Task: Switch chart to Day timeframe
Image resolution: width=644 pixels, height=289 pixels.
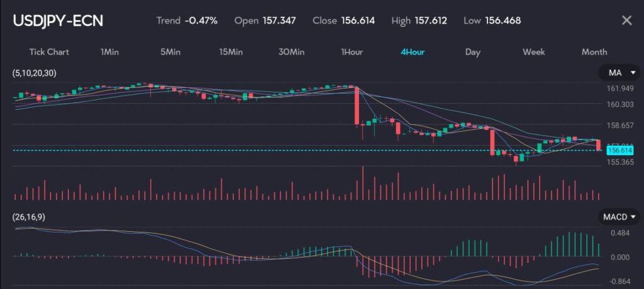Action: (x=473, y=52)
